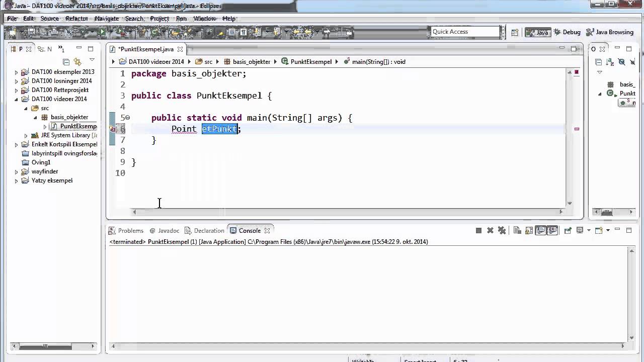Maximize the Console view panel
This screenshot has width=644, height=362.
coord(629,230)
